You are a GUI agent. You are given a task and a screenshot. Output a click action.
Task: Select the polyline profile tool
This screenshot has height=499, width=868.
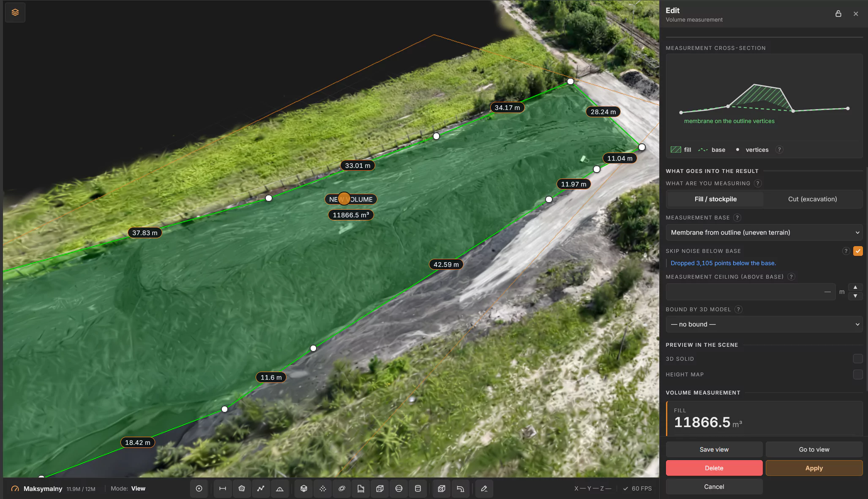pos(261,488)
